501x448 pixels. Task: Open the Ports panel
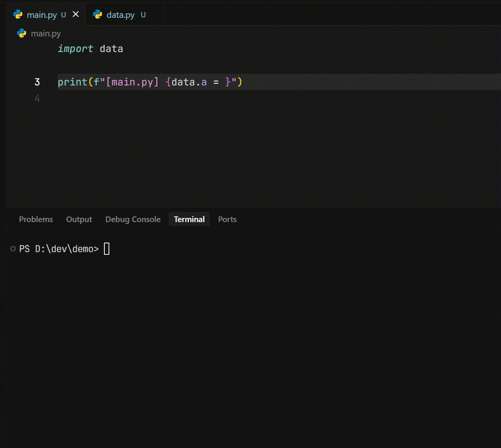point(227,219)
